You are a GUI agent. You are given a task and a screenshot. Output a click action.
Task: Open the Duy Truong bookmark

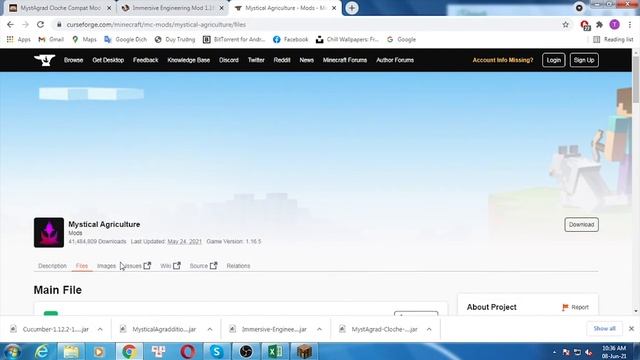tap(175, 40)
